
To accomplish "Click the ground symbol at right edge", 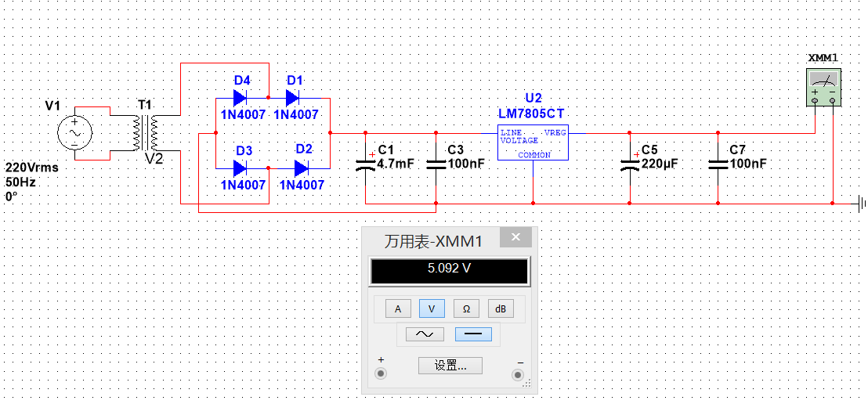I will [860, 204].
